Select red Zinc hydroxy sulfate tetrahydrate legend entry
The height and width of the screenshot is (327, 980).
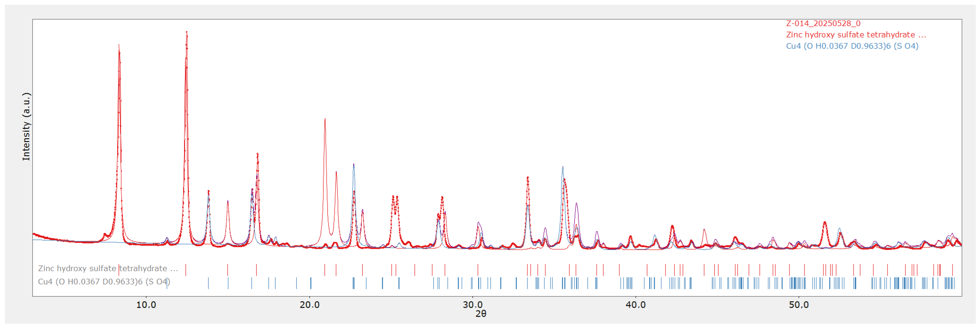click(x=856, y=35)
